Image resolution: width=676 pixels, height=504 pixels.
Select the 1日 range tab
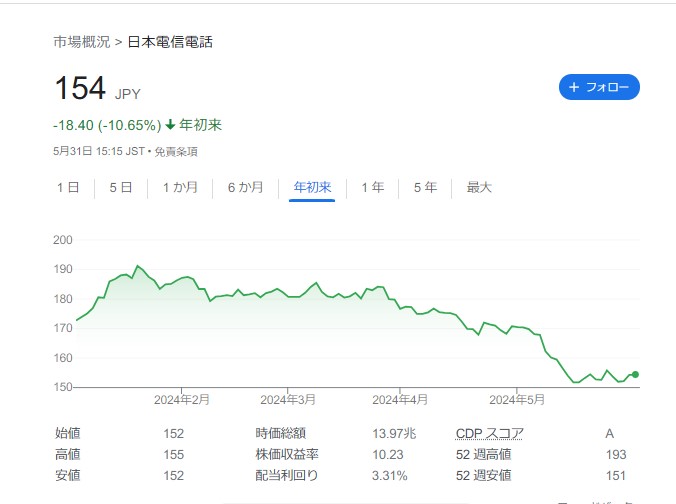68,188
